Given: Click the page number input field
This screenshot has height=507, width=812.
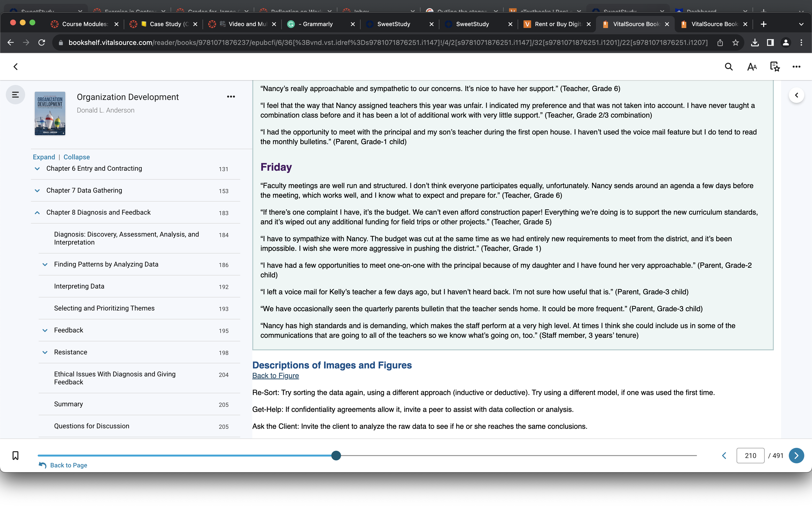Looking at the screenshot, I should 750,455.
